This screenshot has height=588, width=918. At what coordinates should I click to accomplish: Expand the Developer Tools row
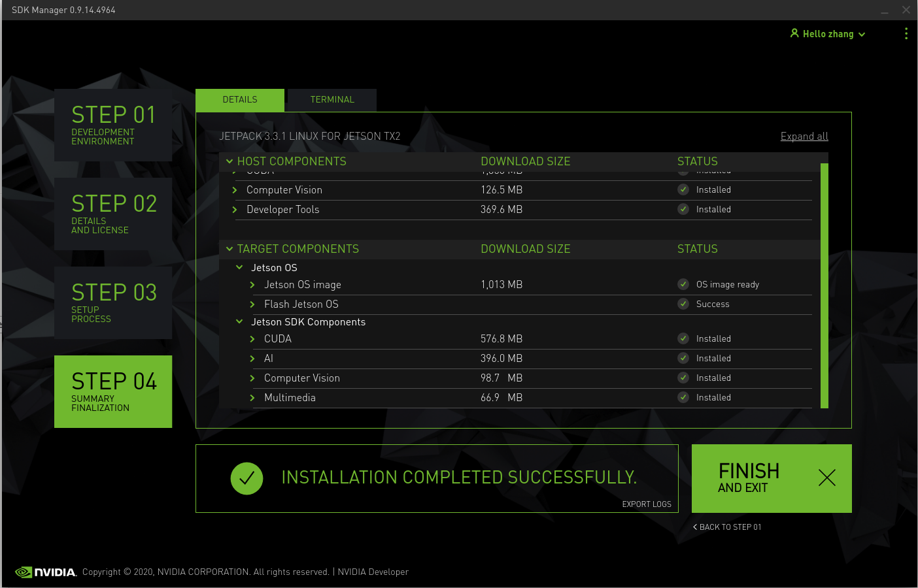point(235,210)
